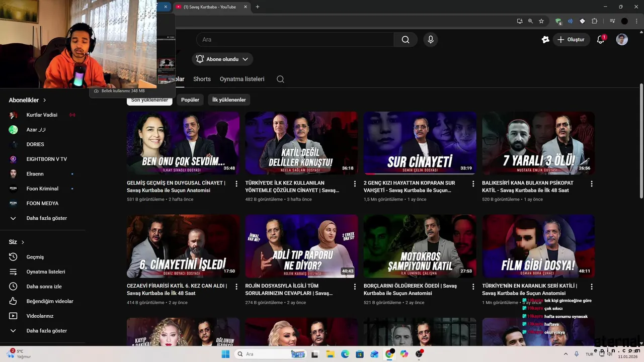The width and height of the screenshot is (644, 362).
Task: Open options for TÜRKİYE'NİN EN KARANLIK SERİ KATİLİ video
Action: (592, 287)
